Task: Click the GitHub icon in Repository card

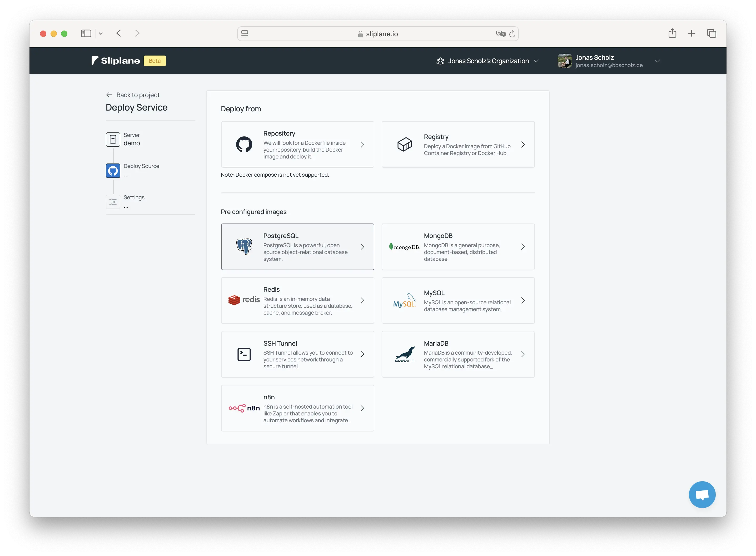Action: (244, 144)
